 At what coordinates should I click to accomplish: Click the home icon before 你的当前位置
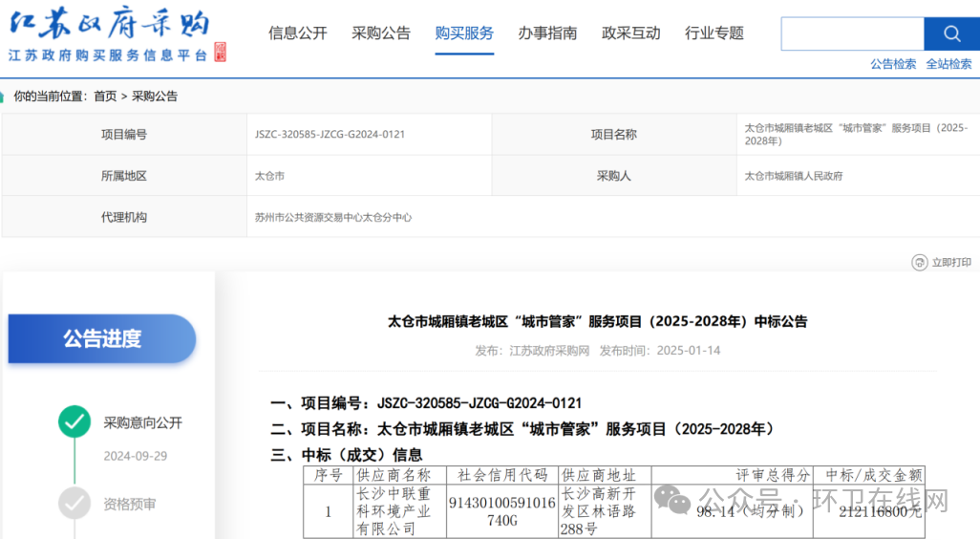2,97
